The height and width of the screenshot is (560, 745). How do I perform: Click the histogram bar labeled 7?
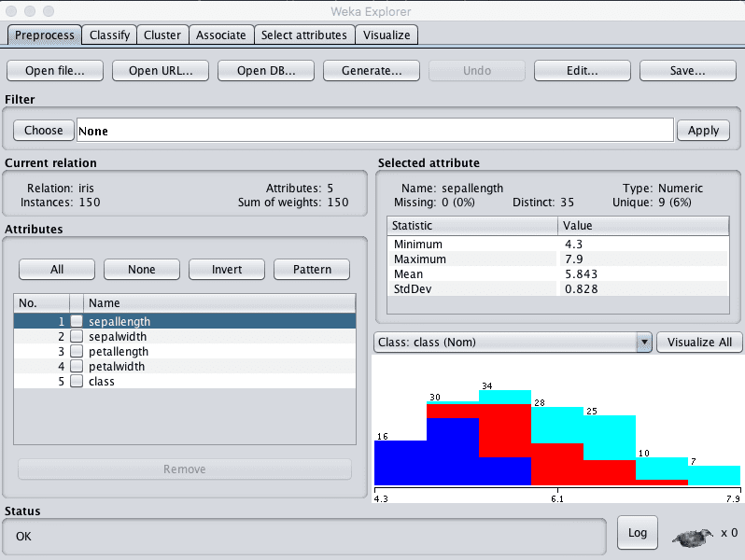click(x=714, y=475)
